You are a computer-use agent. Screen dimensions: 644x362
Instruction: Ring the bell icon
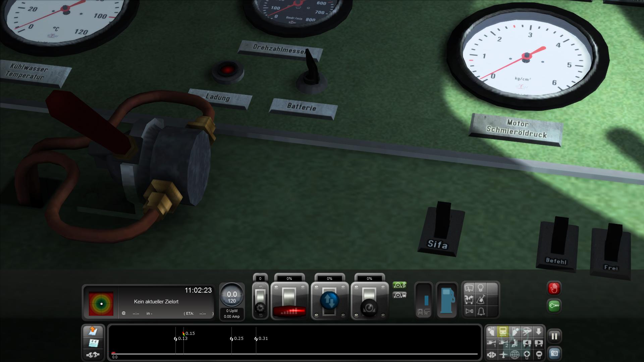(x=481, y=311)
